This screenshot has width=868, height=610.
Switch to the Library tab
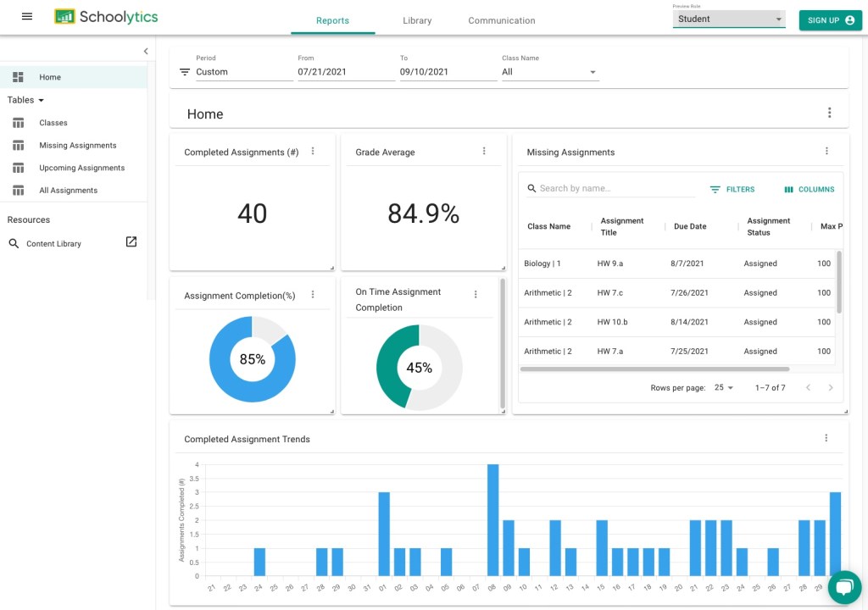(417, 20)
